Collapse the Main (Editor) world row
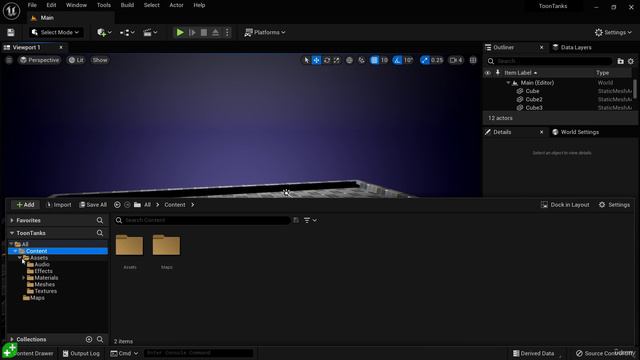 (509, 83)
